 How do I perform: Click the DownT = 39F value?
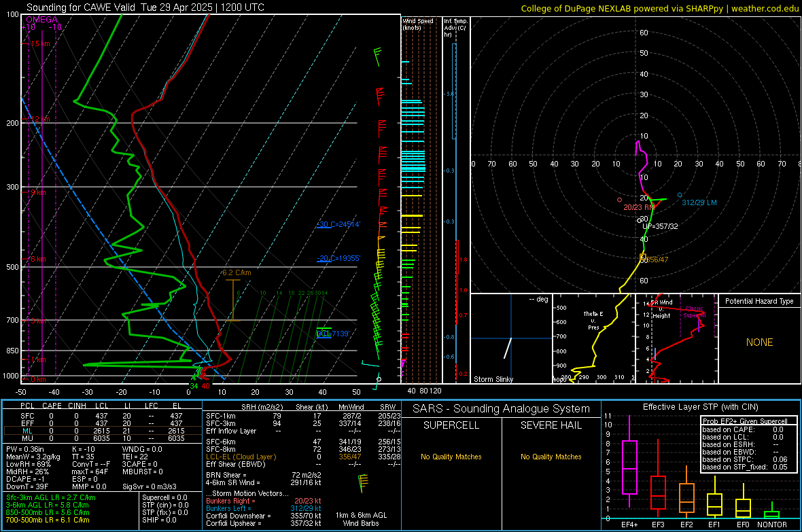click(27, 486)
